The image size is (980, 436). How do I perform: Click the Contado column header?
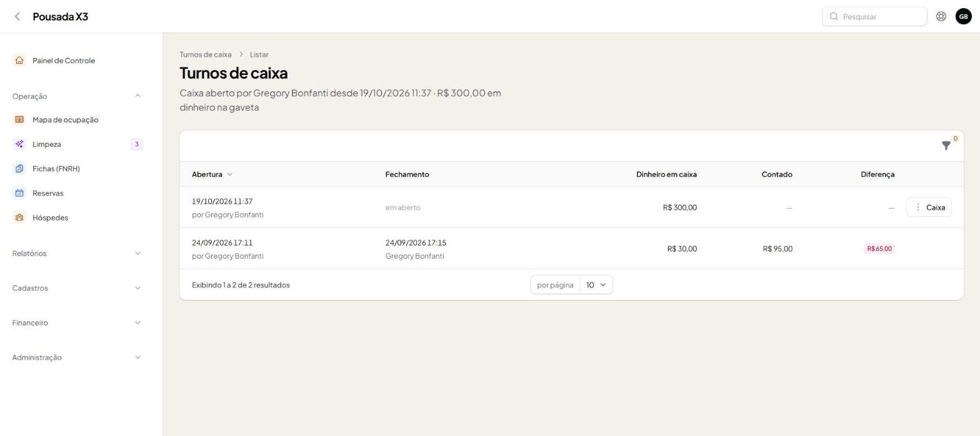click(777, 174)
